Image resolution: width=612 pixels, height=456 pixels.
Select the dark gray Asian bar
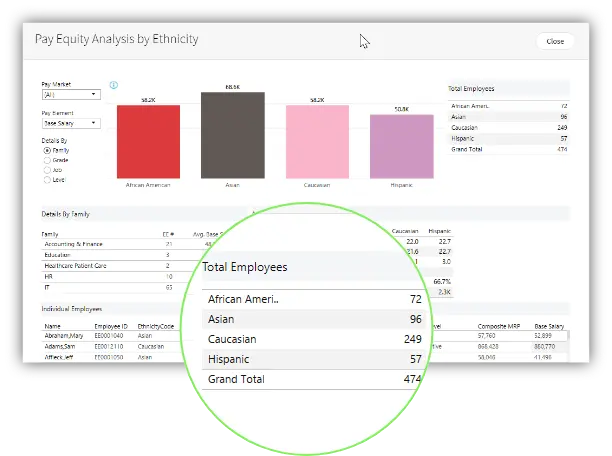(x=232, y=135)
